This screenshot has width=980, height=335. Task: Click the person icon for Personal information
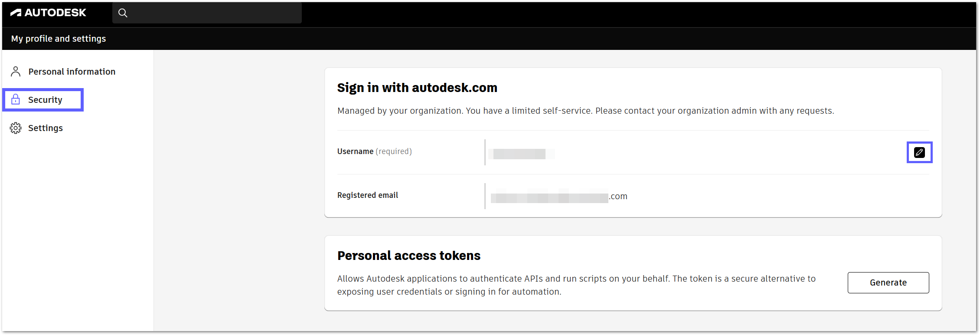(16, 72)
